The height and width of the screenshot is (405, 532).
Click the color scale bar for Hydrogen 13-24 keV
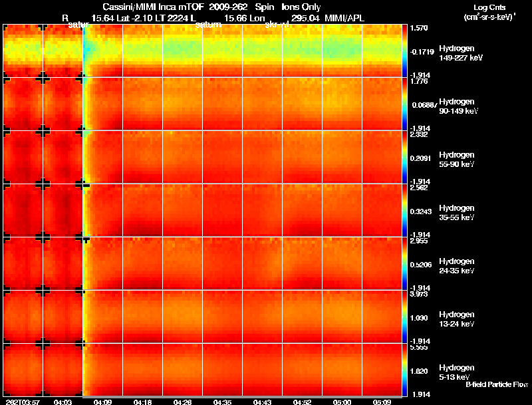coord(404,317)
